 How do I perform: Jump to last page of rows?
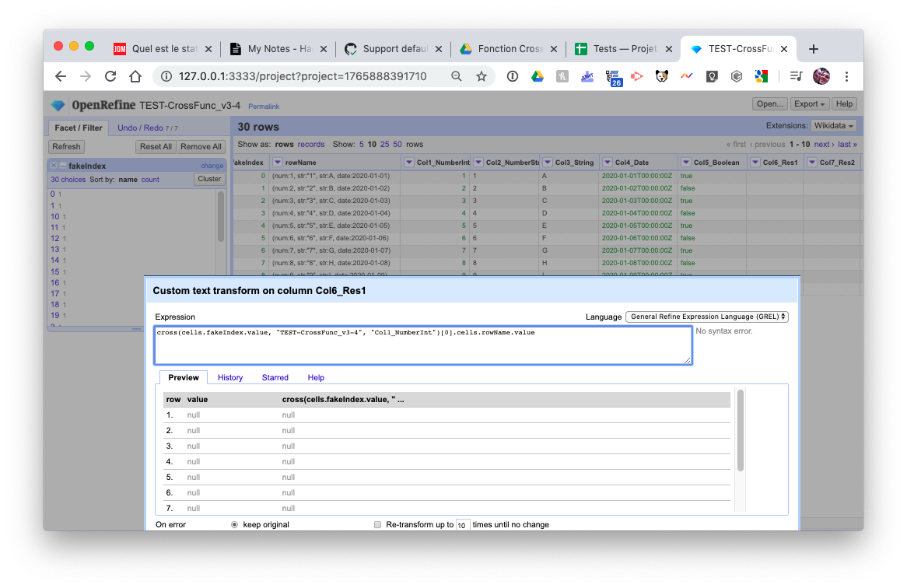tap(847, 145)
